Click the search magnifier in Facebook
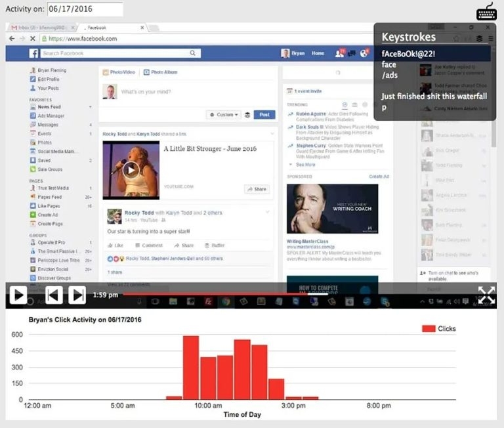The width and height of the screenshot is (504, 428). [193, 53]
